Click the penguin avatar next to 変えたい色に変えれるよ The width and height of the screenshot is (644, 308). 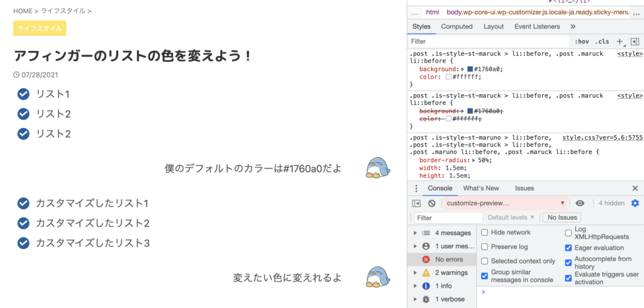(x=377, y=277)
